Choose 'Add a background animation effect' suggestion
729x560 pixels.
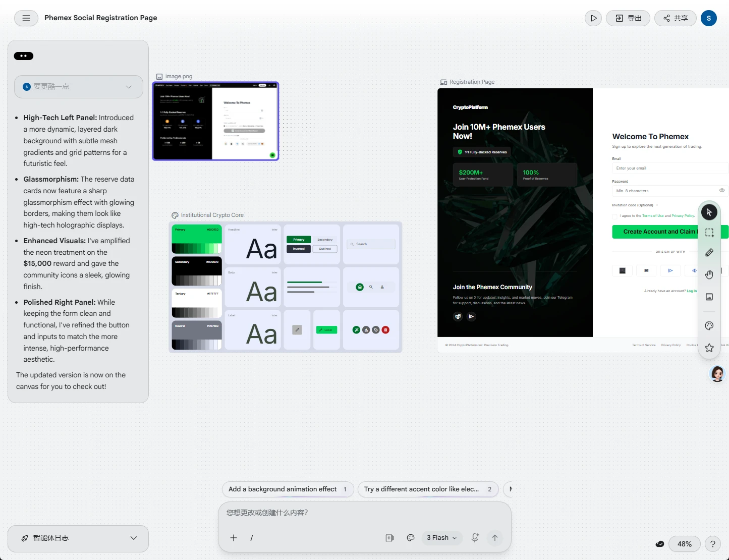pyautogui.click(x=288, y=489)
